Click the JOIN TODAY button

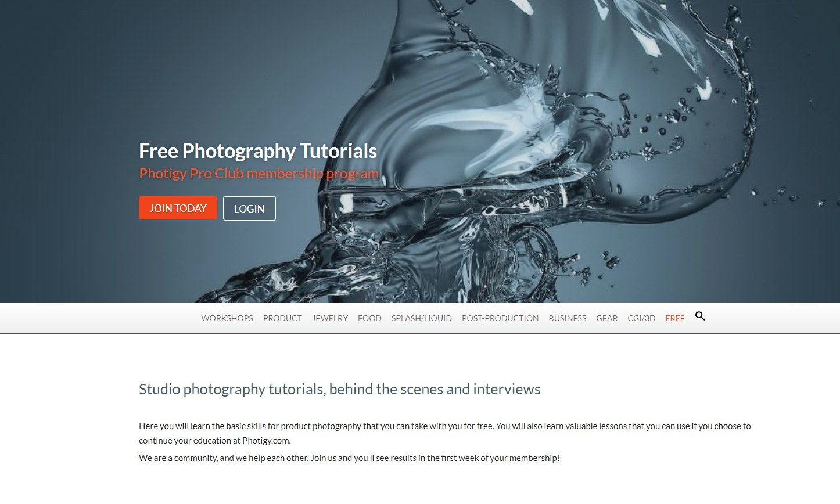(x=178, y=208)
